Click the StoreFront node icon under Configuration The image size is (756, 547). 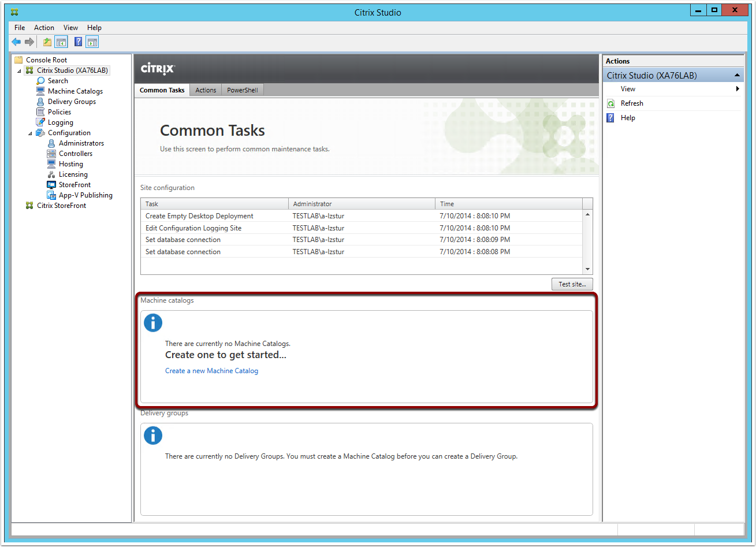(51, 185)
